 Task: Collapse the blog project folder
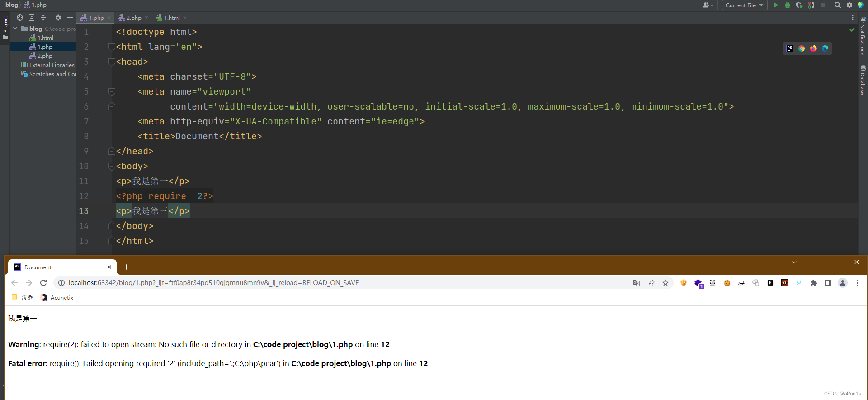point(15,29)
